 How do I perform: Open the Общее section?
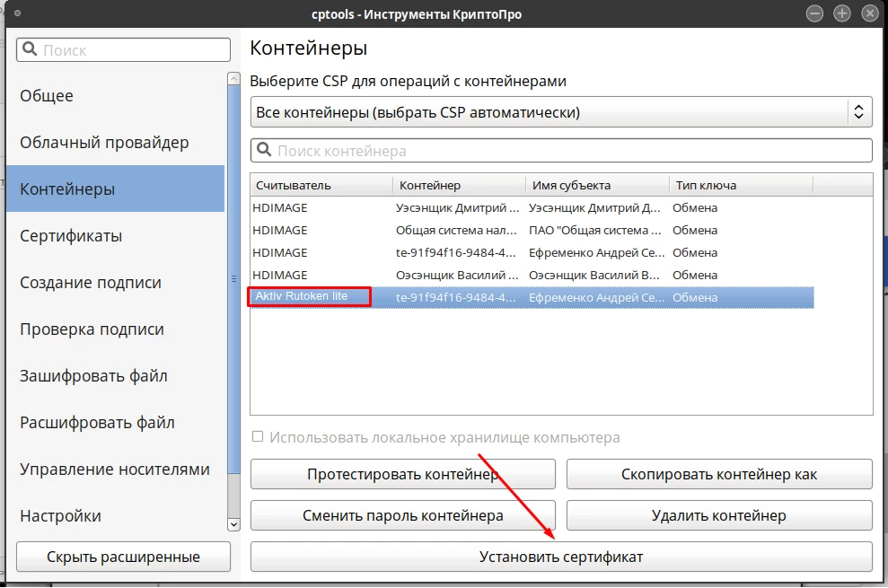coord(116,96)
